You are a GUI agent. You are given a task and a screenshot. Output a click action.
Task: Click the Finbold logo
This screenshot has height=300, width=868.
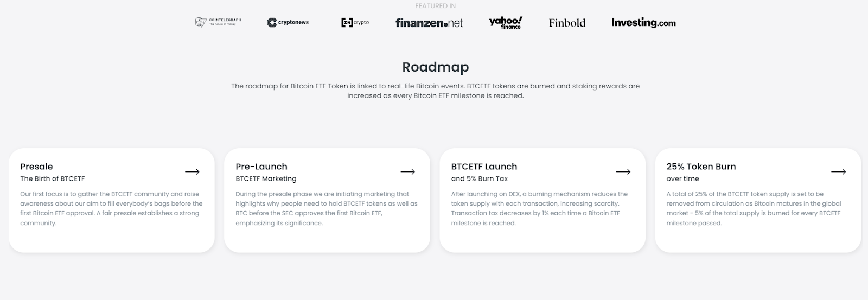coord(567,23)
